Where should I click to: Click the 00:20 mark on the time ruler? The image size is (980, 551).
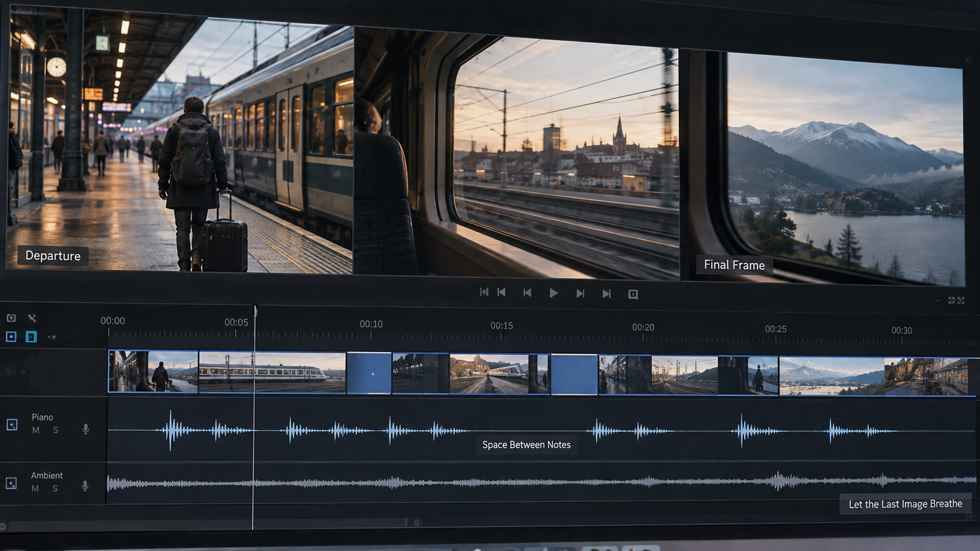point(643,327)
